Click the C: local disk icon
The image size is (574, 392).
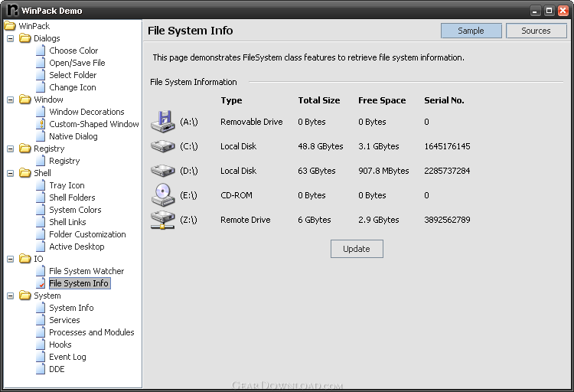163,146
